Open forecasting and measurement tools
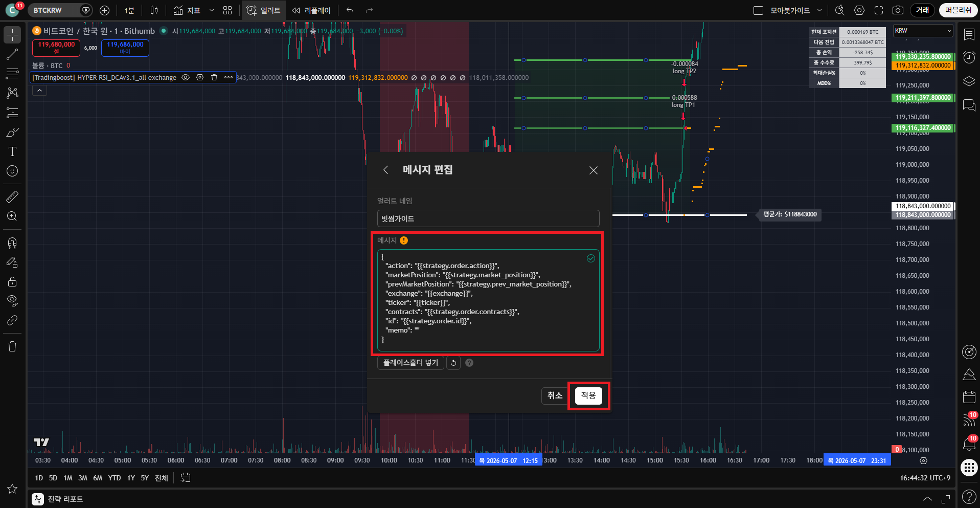 click(12, 113)
